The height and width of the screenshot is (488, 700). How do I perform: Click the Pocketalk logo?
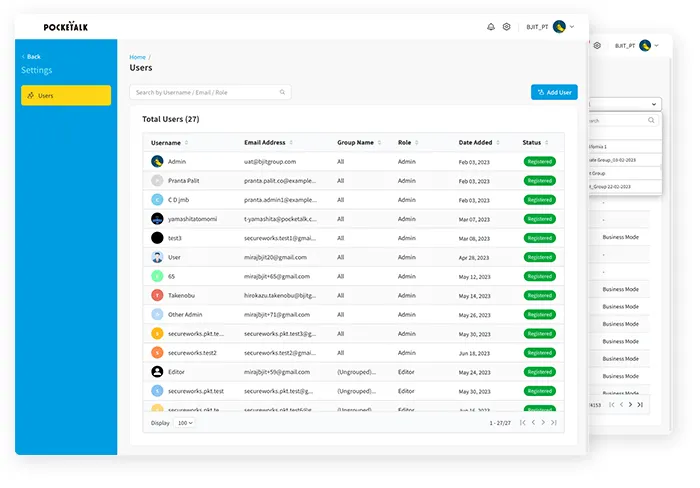pos(66,27)
